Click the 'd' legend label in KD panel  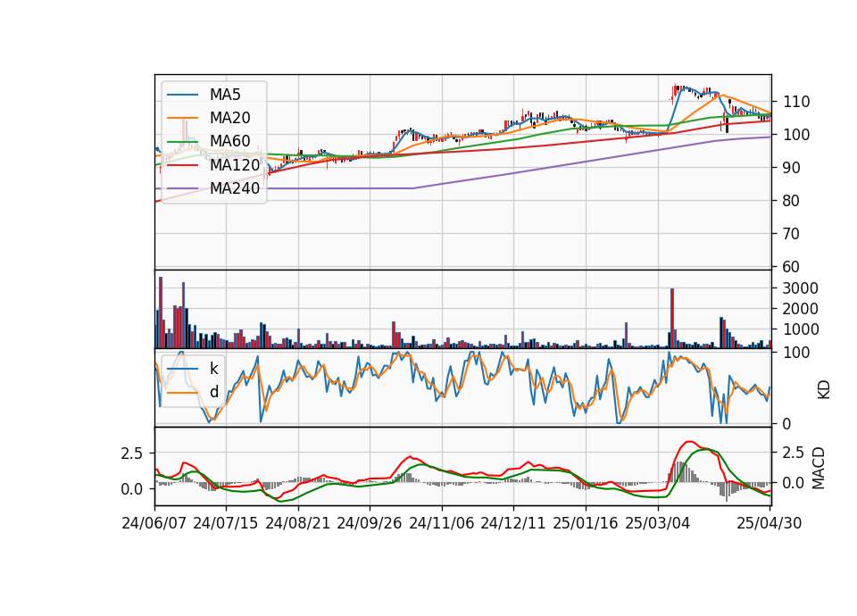point(213,392)
